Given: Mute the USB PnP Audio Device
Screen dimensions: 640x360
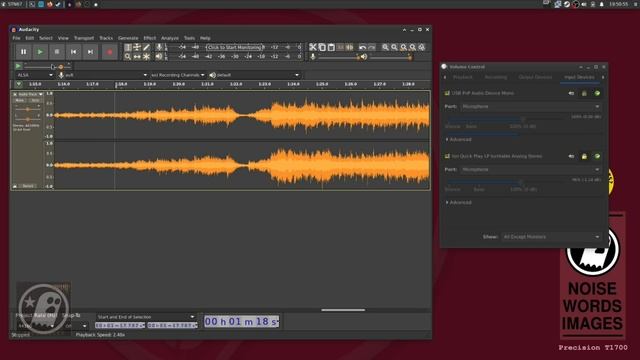Looking at the screenshot, I should [x=571, y=93].
